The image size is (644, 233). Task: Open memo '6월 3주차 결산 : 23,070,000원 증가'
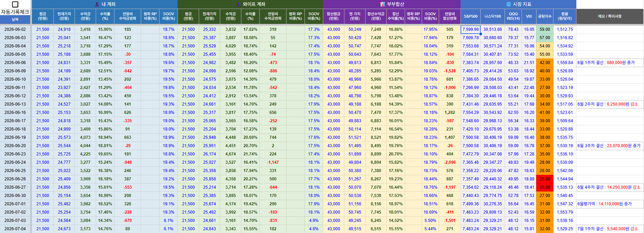(x=610, y=146)
